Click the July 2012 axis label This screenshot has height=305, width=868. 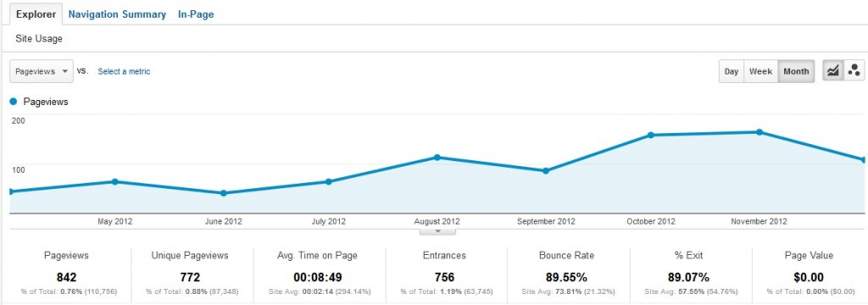tap(329, 221)
